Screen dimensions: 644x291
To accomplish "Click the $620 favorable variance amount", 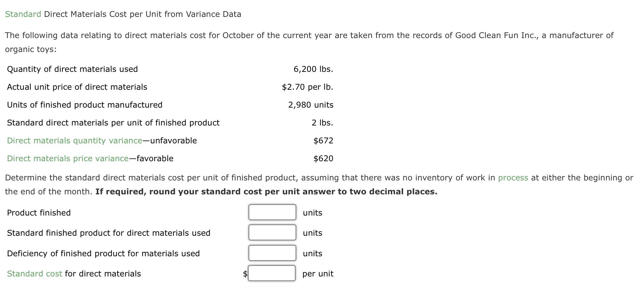I will (323, 158).
